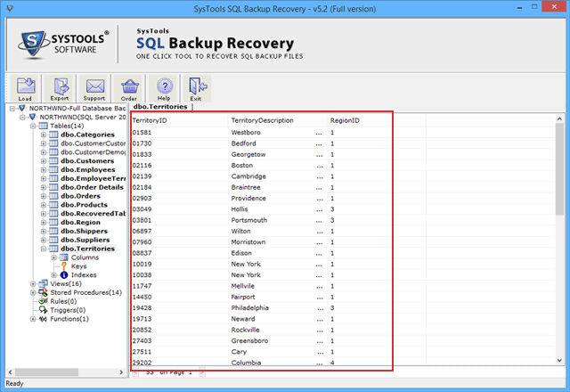The image size is (570, 392).
Task: Collapse the NORTHWND-Full Database Backup root node
Action: click(12, 109)
